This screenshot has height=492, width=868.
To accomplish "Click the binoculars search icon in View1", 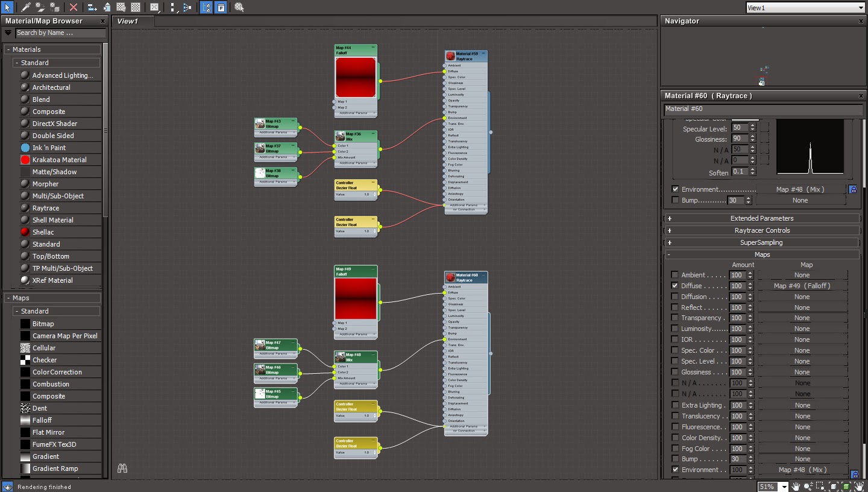I will tap(122, 468).
